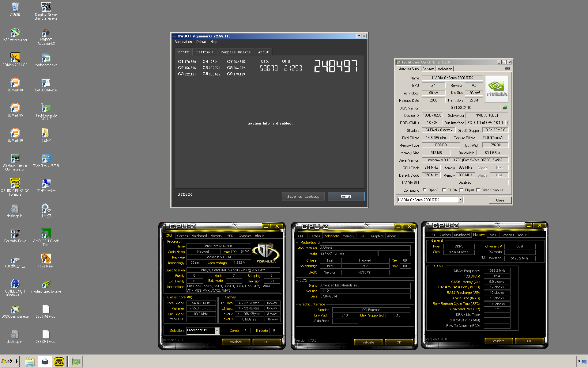The width and height of the screenshot is (588, 368).
Task: Open the Recycle Bin desktop icon
Action: [15, 10]
